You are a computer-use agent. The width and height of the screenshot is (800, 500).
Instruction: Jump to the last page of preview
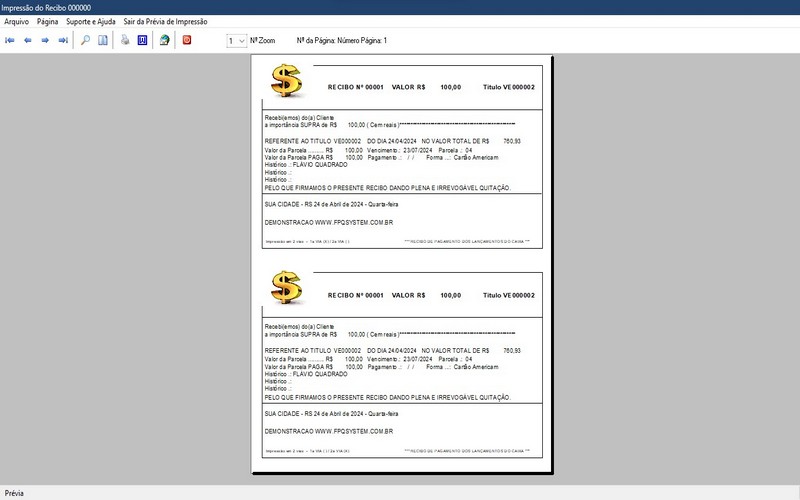63,41
